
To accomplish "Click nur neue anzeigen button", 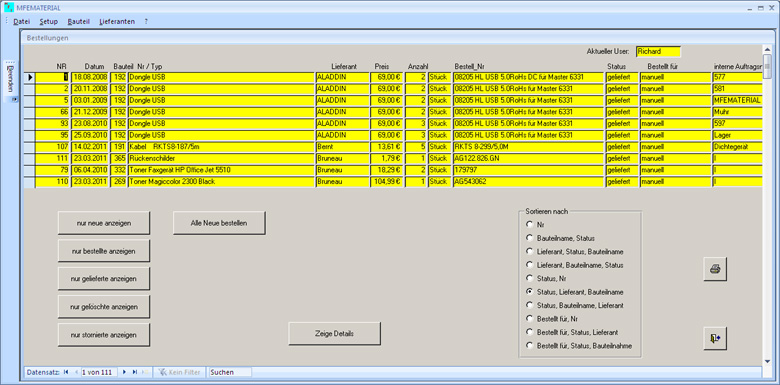I will (103, 223).
